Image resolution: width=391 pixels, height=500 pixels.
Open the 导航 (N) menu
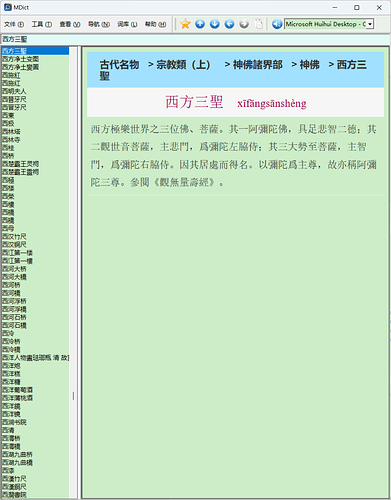coord(99,24)
